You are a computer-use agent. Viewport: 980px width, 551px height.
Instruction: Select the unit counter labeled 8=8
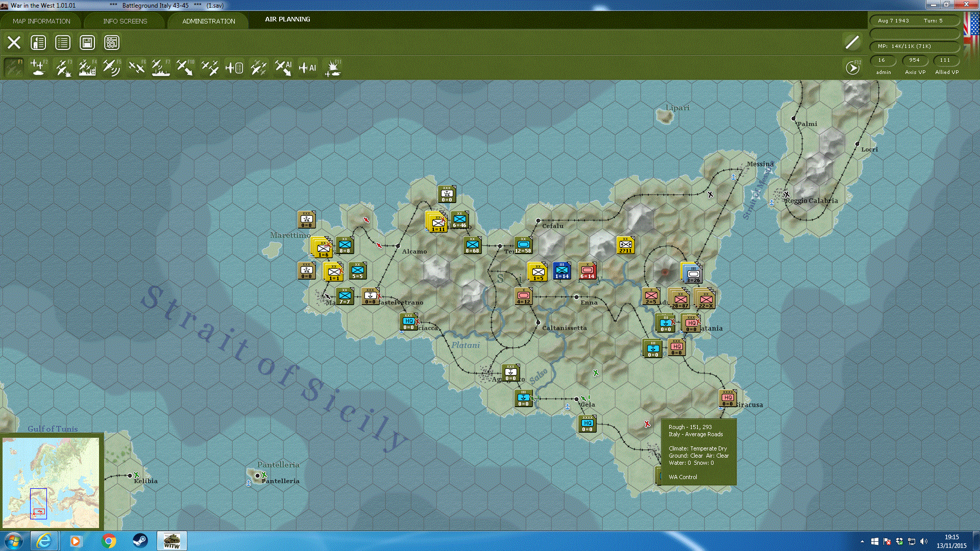coord(345,245)
